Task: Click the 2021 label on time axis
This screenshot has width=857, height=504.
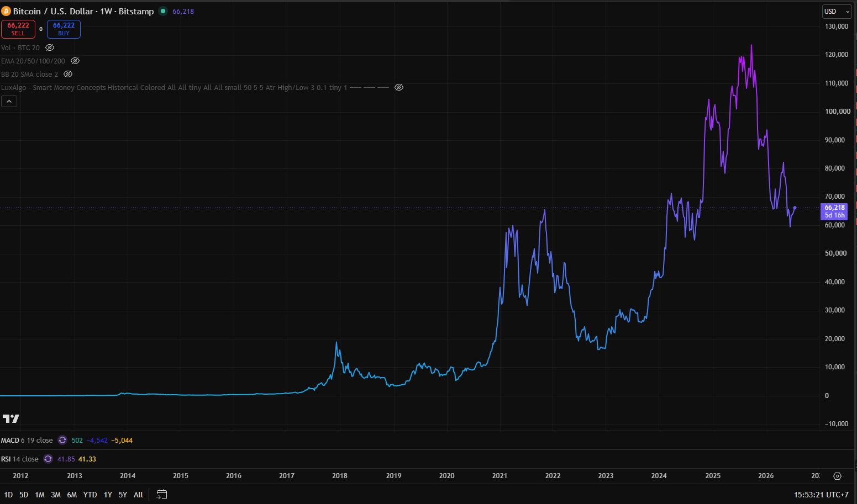Action: click(x=500, y=475)
